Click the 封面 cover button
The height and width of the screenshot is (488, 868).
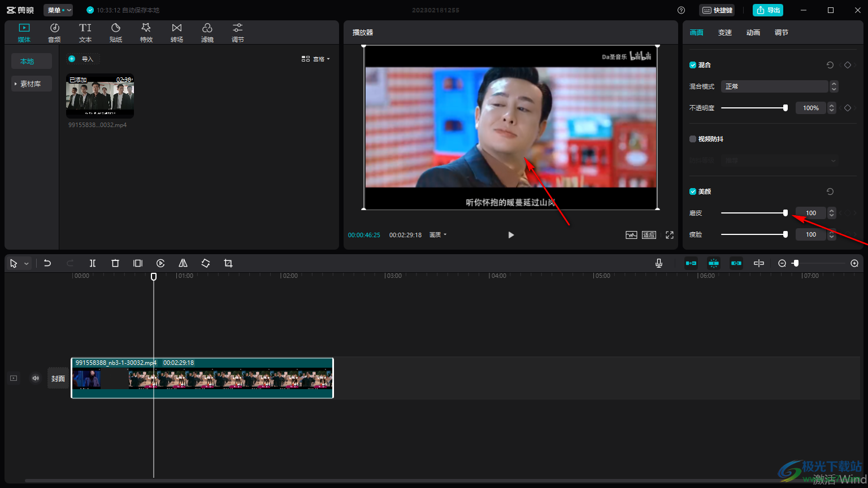click(58, 378)
